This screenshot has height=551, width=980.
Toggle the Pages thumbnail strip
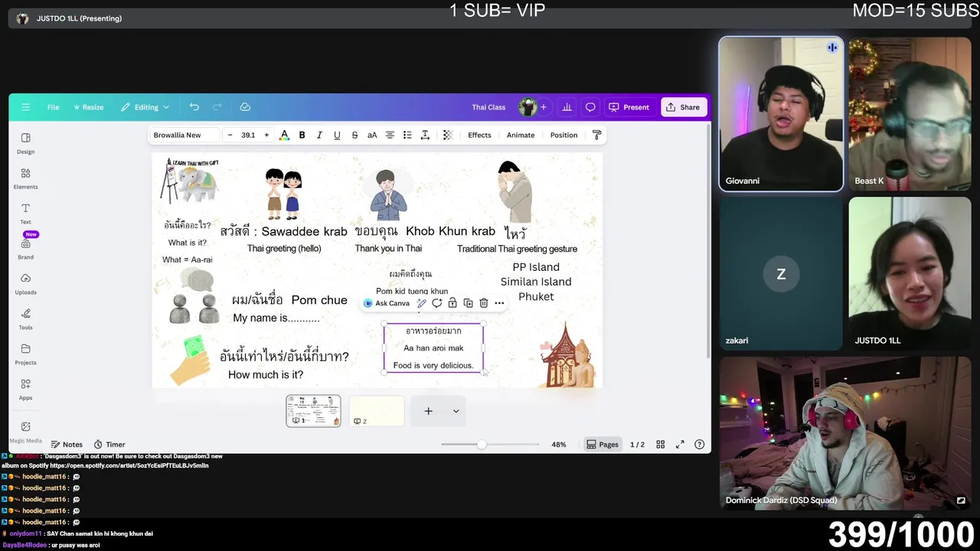(x=602, y=445)
